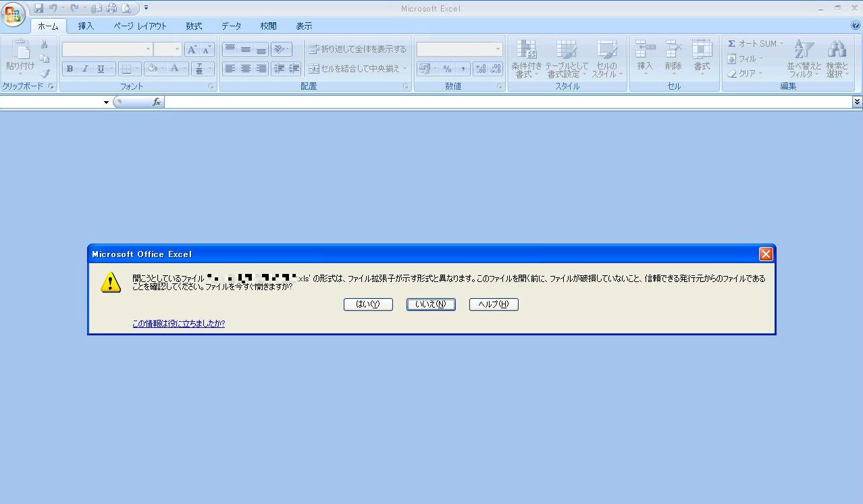Click the phonetic guide (ふりがな) icon
The width and height of the screenshot is (863, 504).
coord(200,69)
